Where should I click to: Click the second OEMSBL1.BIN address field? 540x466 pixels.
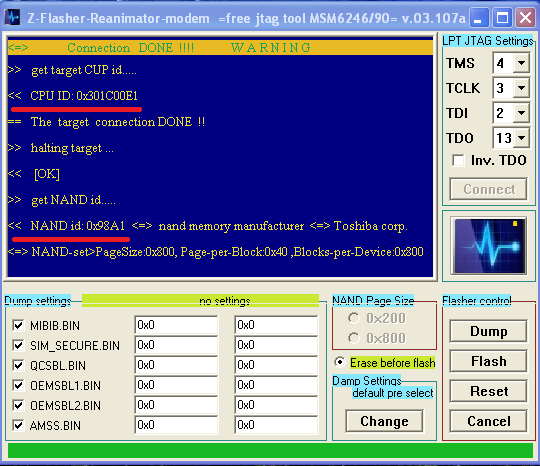coord(276,385)
